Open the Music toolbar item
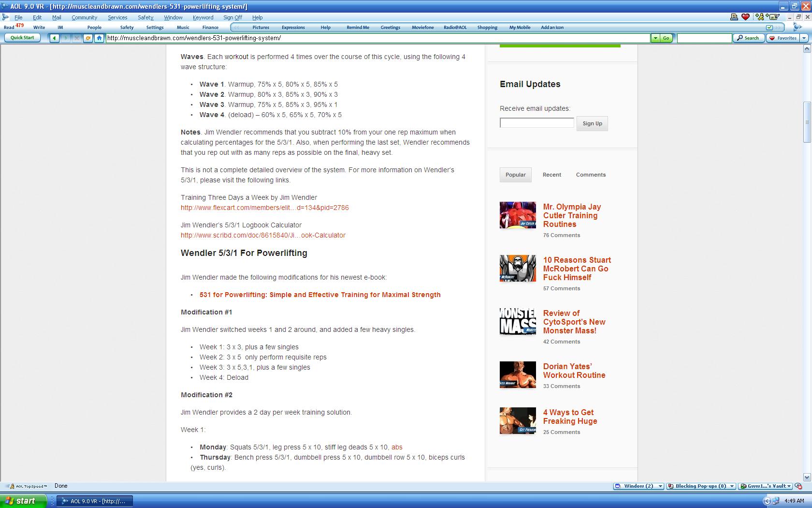 (183, 28)
